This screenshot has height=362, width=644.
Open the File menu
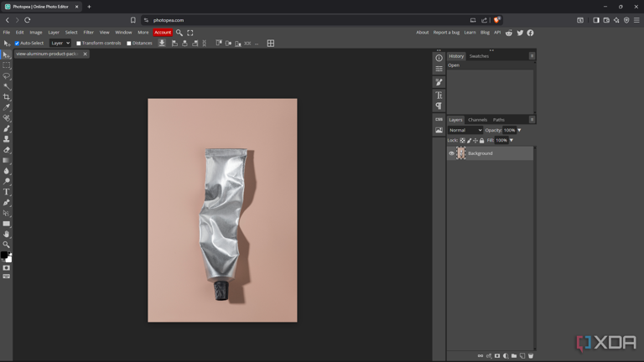click(x=7, y=33)
